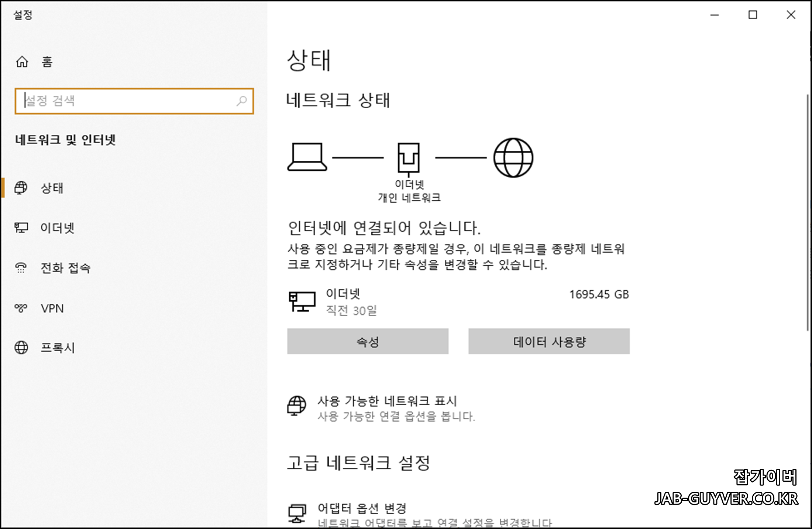Click the Ethernet port icon in the diagram
The image size is (812, 529).
tap(408, 158)
